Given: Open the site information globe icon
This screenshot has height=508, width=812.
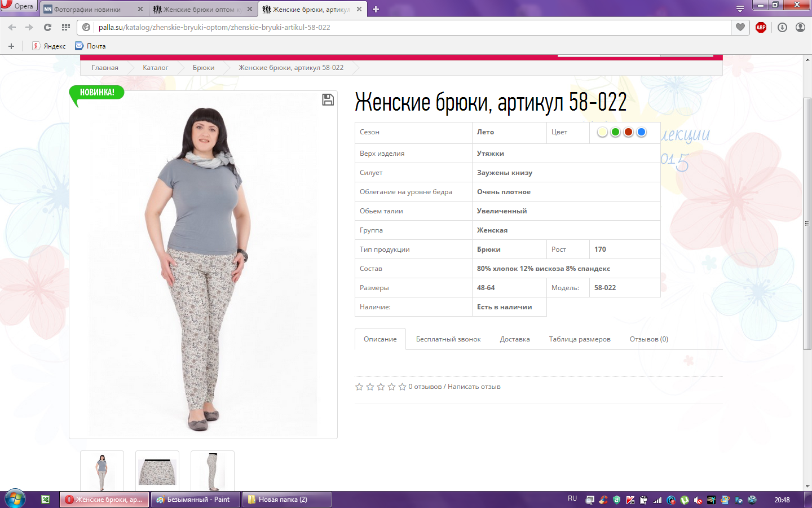Looking at the screenshot, I should pyautogui.click(x=86, y=27).
